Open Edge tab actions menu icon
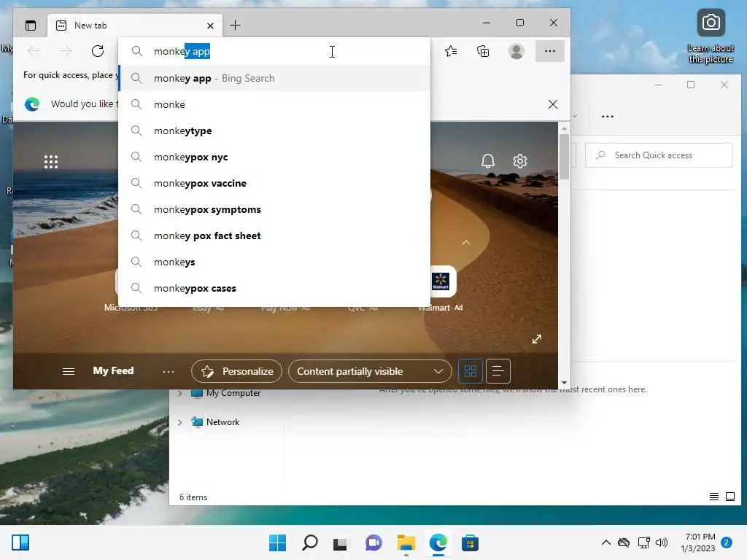The width and height of the screenshot is (747, 560). click(31, 26)
